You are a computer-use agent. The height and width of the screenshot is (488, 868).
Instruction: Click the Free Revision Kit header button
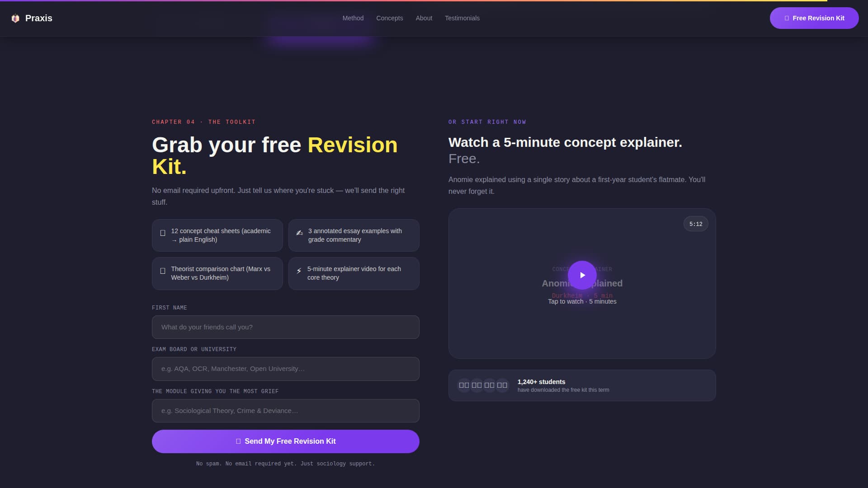(x=814, y=18)
